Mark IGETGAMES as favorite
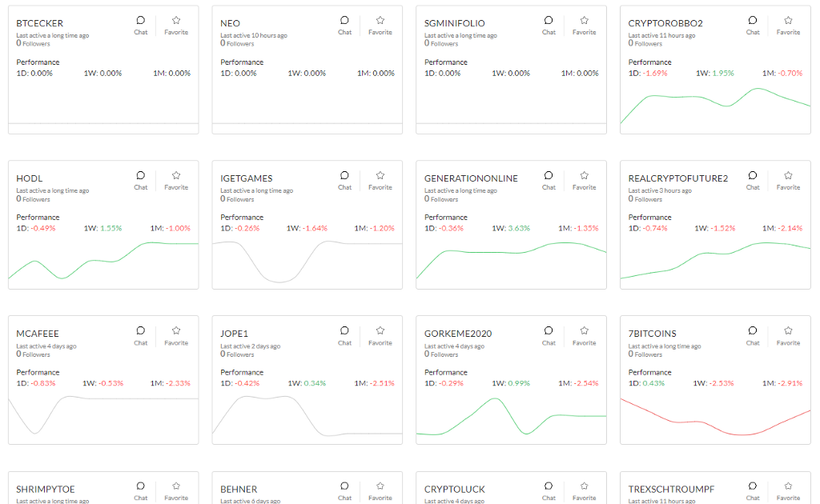Screen dimensions: 820x504 (380, 180)
